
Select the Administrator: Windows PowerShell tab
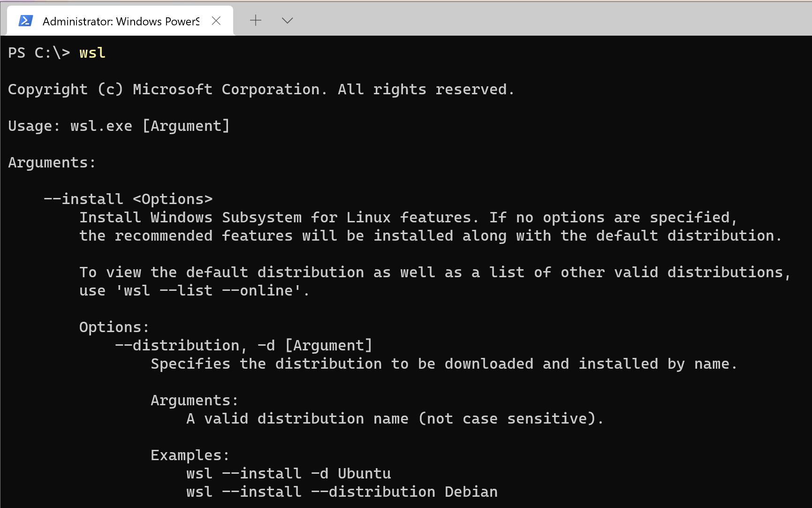point(120,21)
